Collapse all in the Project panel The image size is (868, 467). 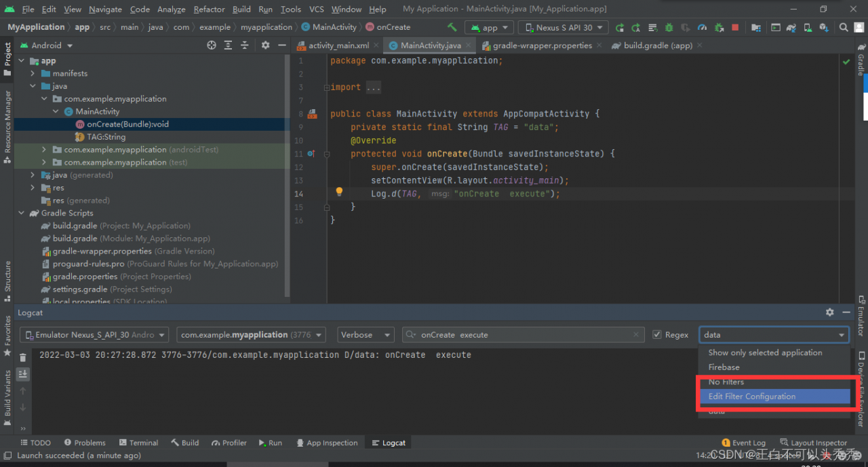point(245,45)
